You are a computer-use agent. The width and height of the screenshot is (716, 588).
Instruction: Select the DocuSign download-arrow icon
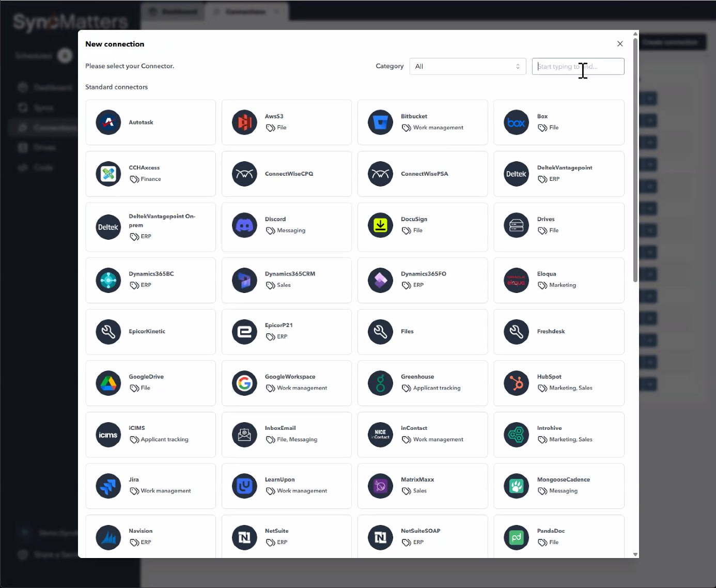pos(380,225)
